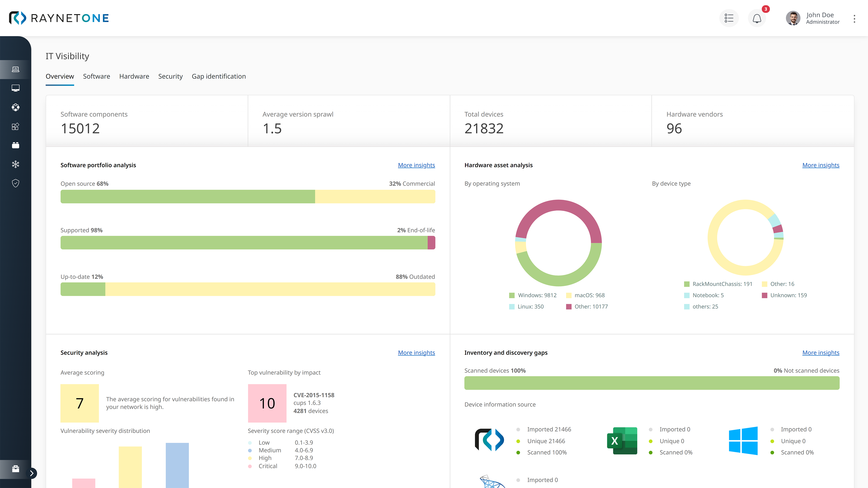
Task: Click the RayNetOne logo in the header
Action: 59,18
